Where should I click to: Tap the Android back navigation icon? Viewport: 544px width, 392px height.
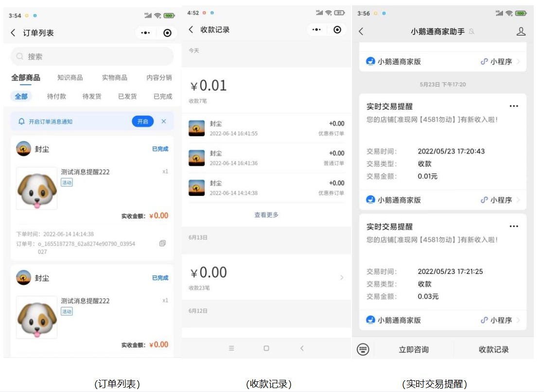(302, 348)
